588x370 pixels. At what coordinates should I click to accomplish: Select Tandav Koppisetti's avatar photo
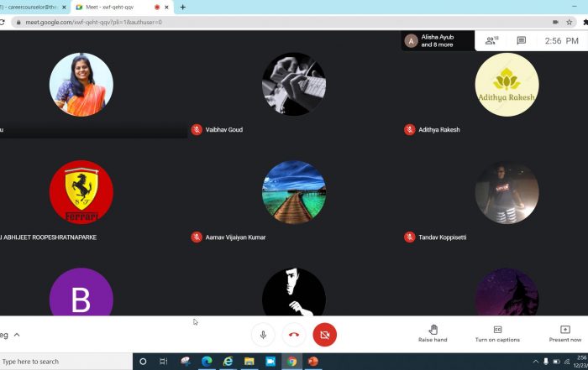(x=507, y=192)
